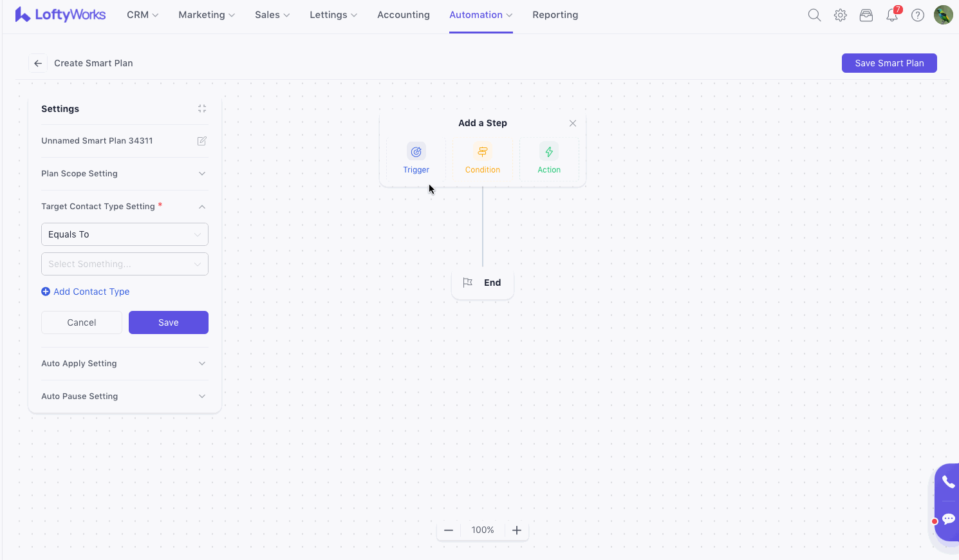Open the Select Something dropdown
959x560 pixels.
pyautogui.click(x=125, y=264)
